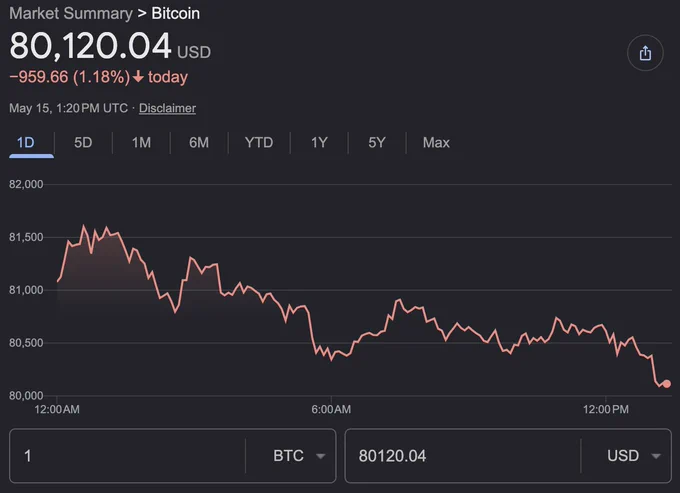This screenshot has width=680, height=493.
Task: Click the 80,500 axis label
Action: [26, 343]
